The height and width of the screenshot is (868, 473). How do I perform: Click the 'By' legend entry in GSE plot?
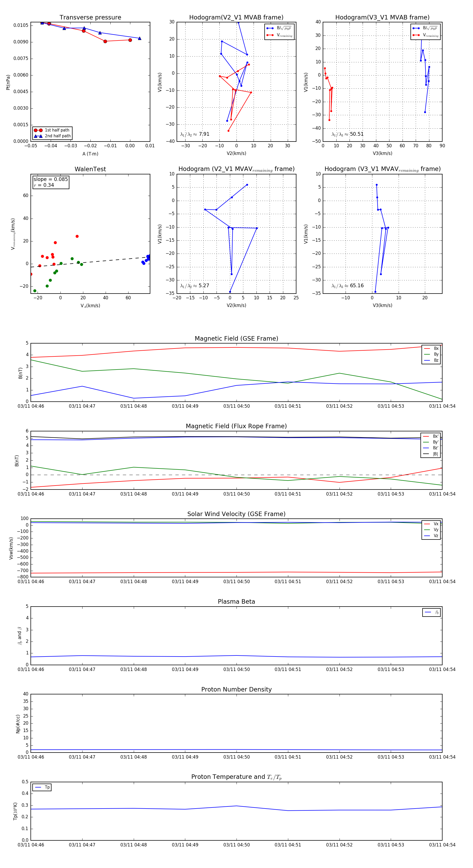(431, 355)
